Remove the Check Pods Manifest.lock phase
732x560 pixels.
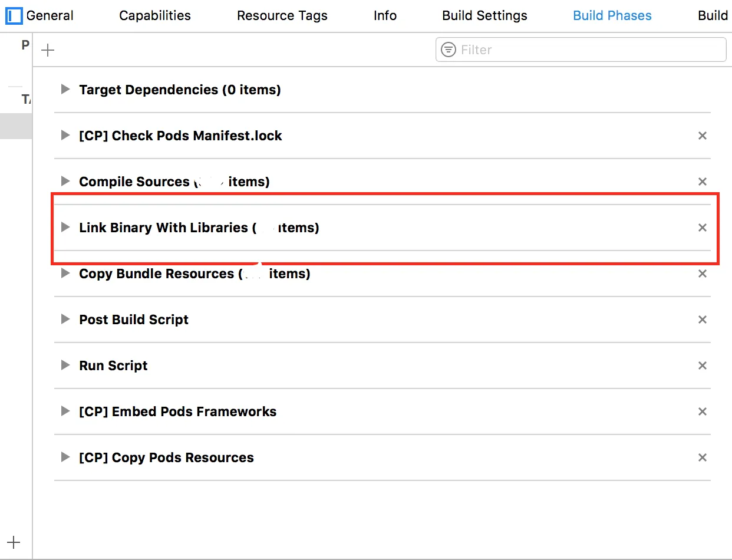coord(702,136)
